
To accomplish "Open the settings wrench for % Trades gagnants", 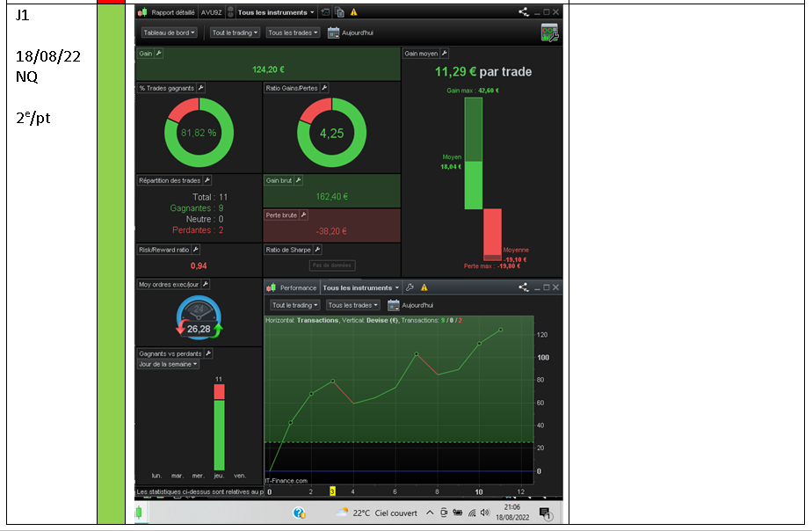I will pyautogui.click(x=201, y=88).
